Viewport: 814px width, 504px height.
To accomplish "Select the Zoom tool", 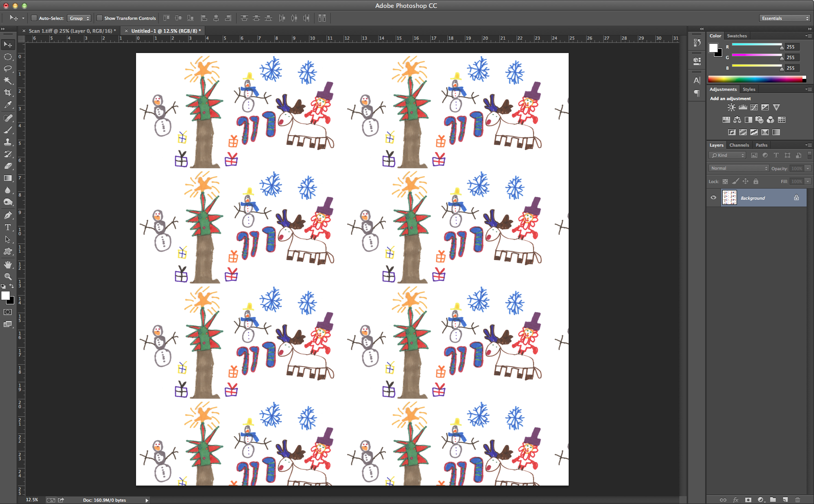I will point(8,277).
